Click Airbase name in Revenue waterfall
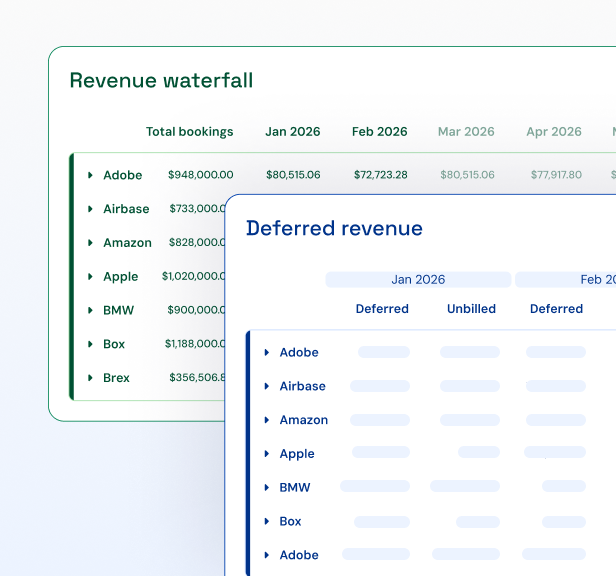The height and width of the screenshot is (576, 616). (126, 209)
